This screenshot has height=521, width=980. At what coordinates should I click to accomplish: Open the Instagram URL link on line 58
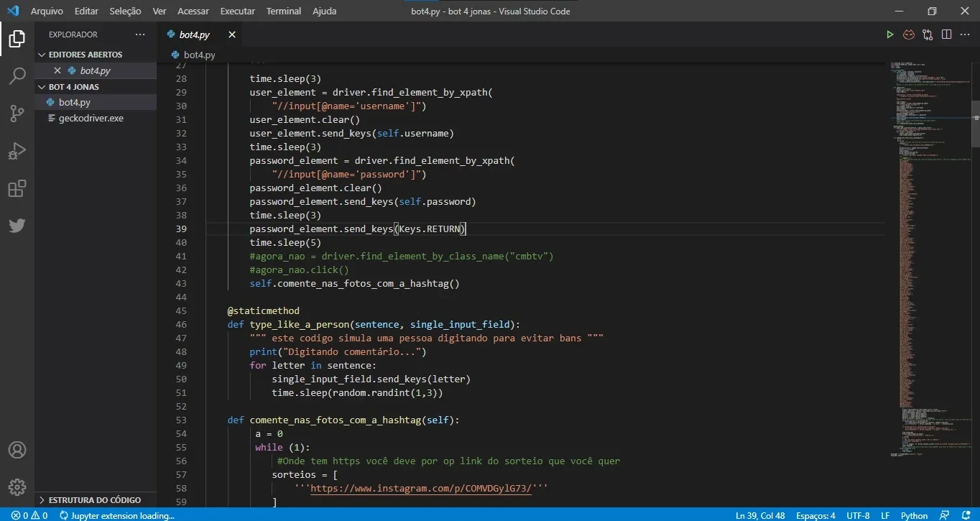point(421,489)
